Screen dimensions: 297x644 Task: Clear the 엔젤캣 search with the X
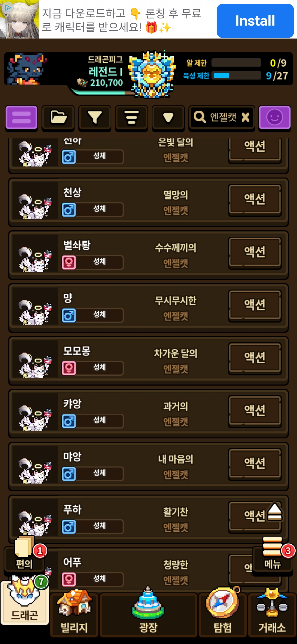tap(245, 117)
